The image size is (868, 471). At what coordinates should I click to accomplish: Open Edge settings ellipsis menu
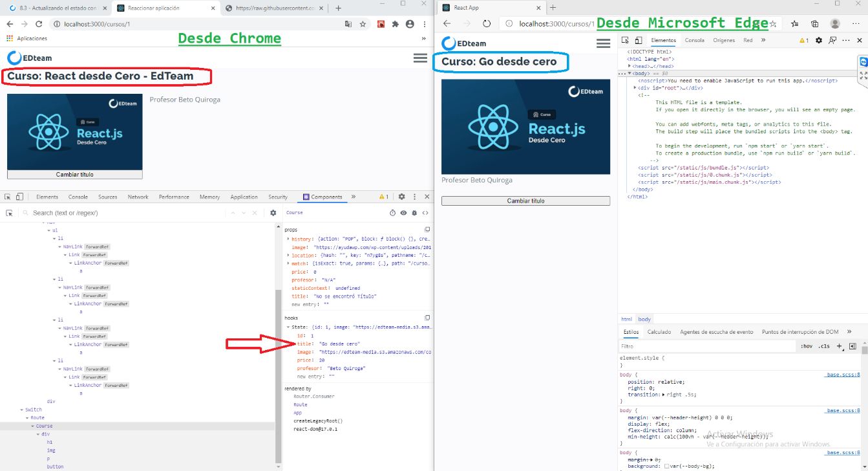tap(854, 23)
